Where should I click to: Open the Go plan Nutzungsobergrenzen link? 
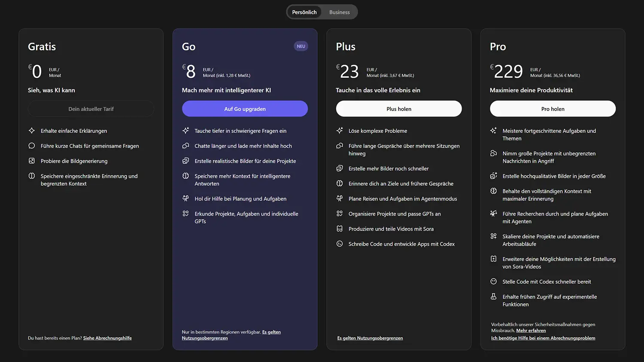tap(205, 338)
